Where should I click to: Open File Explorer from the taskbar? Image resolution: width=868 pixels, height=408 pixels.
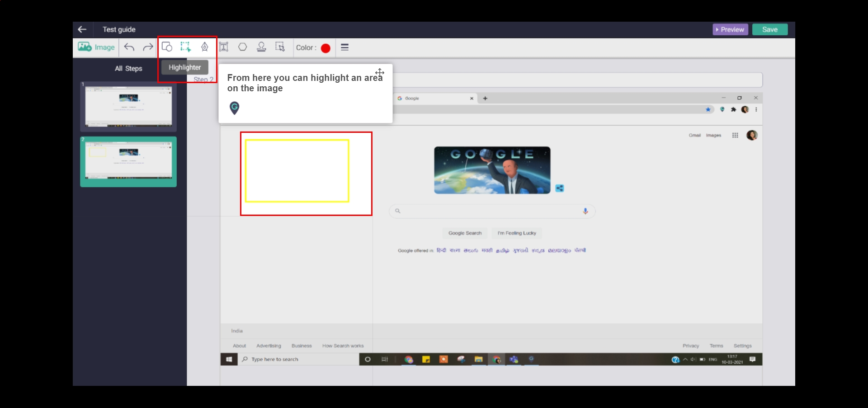pos(478,360)
